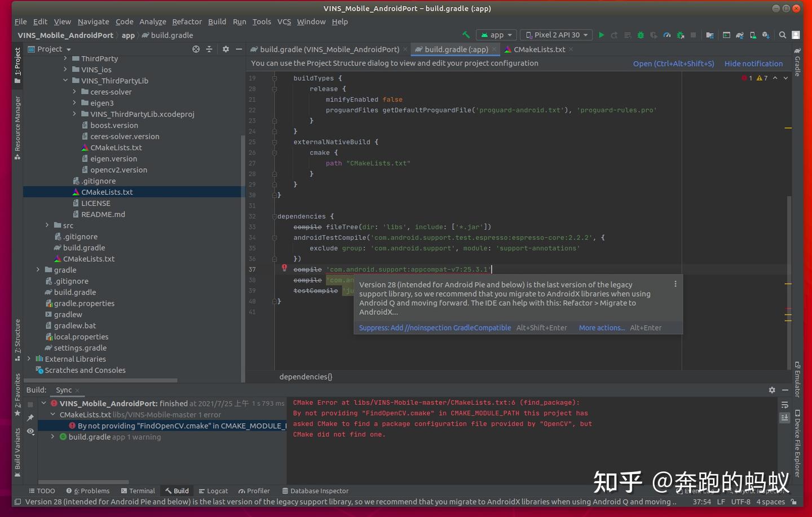The height and width of the screenshot is (517, 812).
Task: Click red error bulb on line 37
Action: point(284,268)
